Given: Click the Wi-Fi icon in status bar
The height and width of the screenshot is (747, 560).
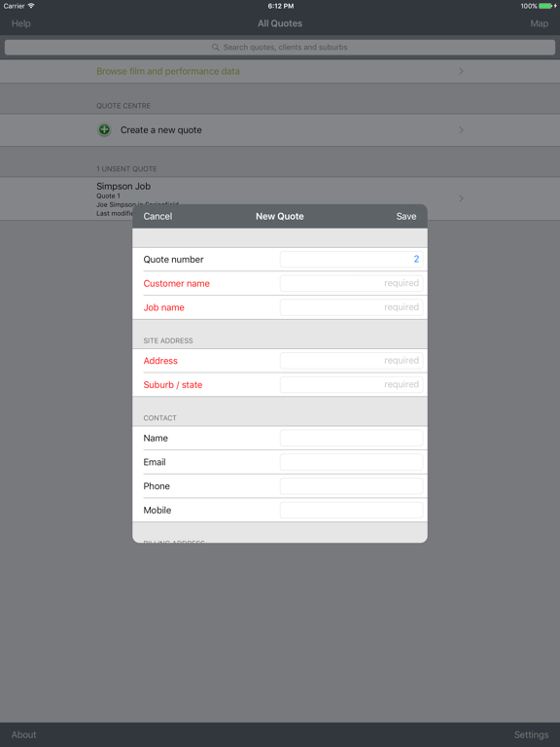Looking at the screenshot, I should [31, 6].
